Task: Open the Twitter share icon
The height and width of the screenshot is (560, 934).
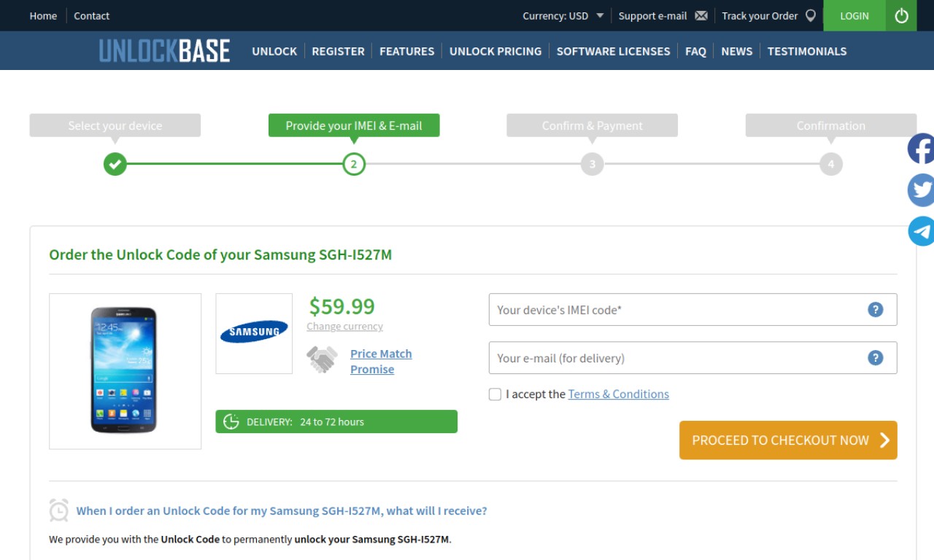Action: click(x=921, y=190)
